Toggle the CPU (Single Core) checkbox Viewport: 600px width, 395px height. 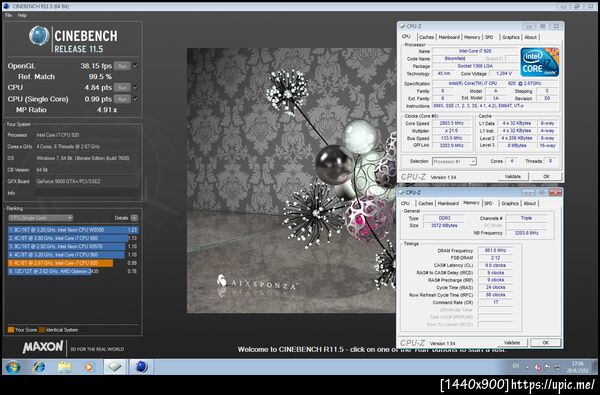coord(135,99)
